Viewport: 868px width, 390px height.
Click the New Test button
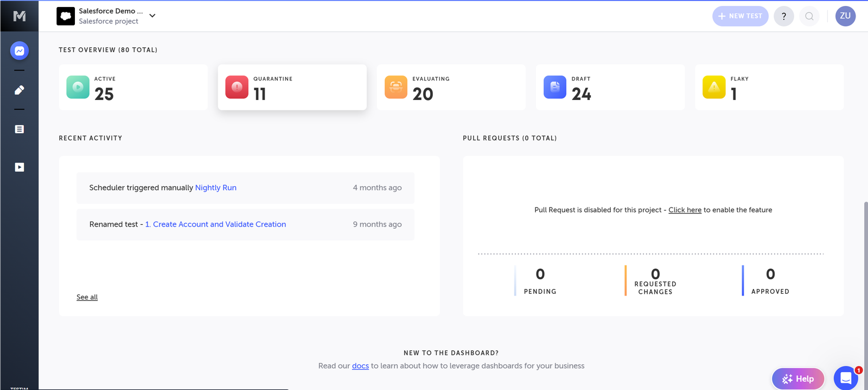[740, 16]
